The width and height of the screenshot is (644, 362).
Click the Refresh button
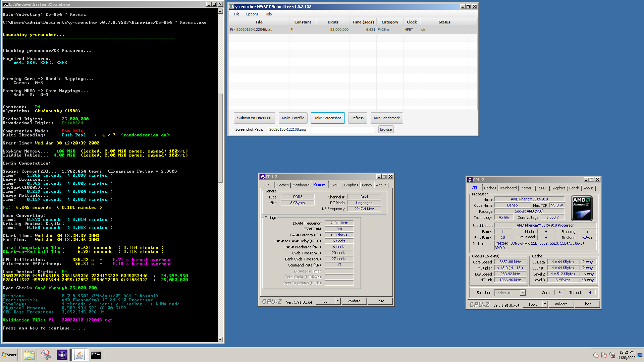coord(358,118)
